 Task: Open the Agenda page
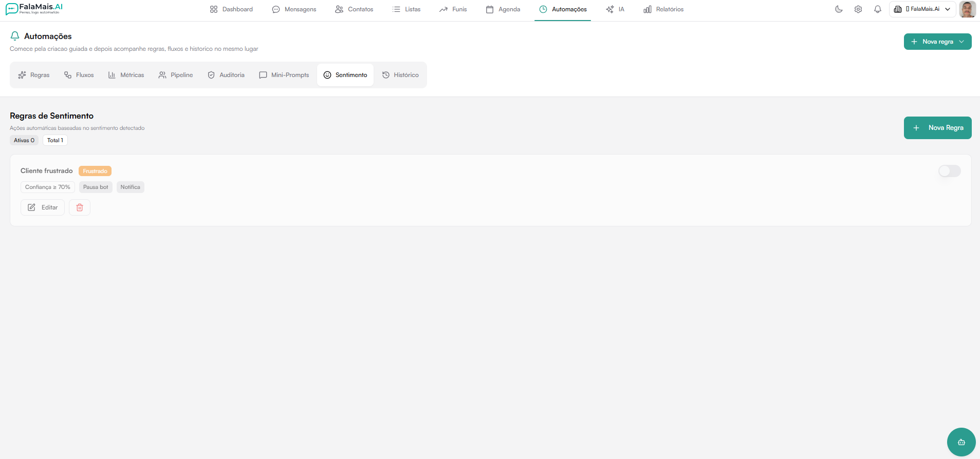click(x=503, y=9)
